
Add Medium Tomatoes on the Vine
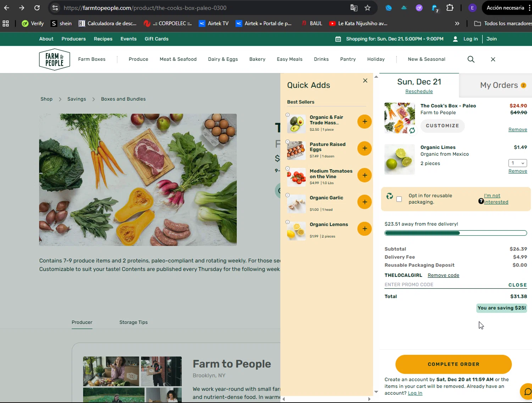(x=365, y=175)
